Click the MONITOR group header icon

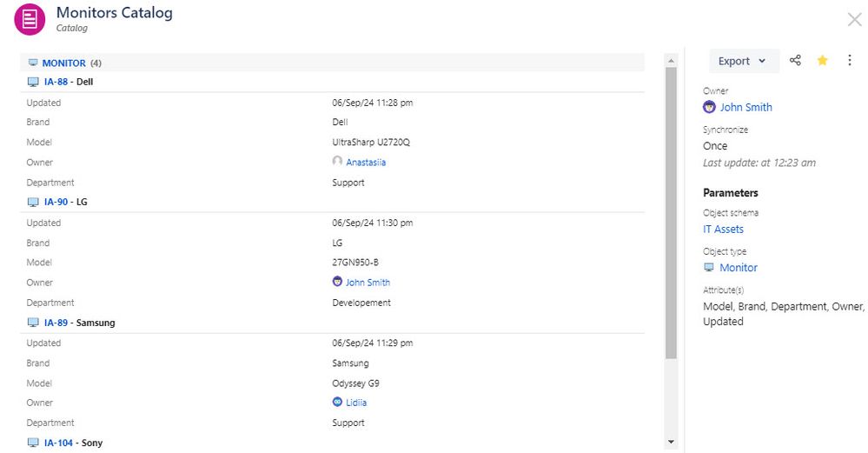pyautogui.click(x=33, y=63)
